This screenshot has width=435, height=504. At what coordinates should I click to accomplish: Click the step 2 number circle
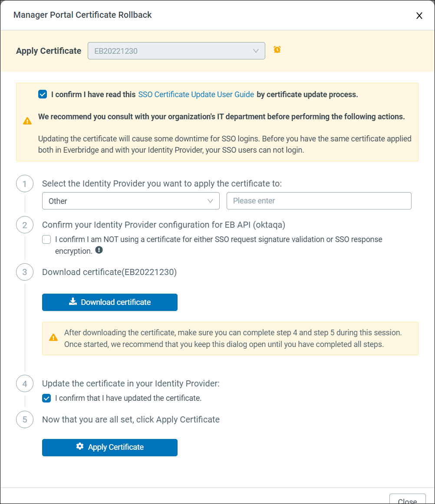click(25, 225)
